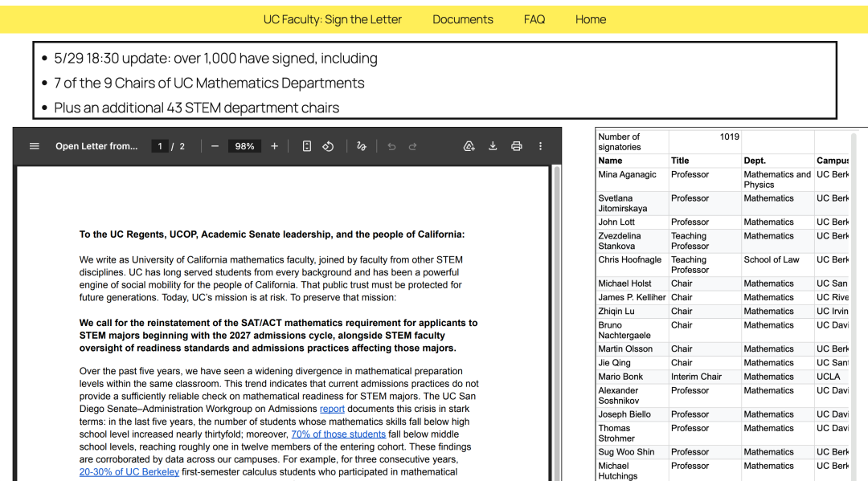868x481 pixels.
Task: Select the 'Mina Aganagic' name cell
Action: click(x=633, y=180)
